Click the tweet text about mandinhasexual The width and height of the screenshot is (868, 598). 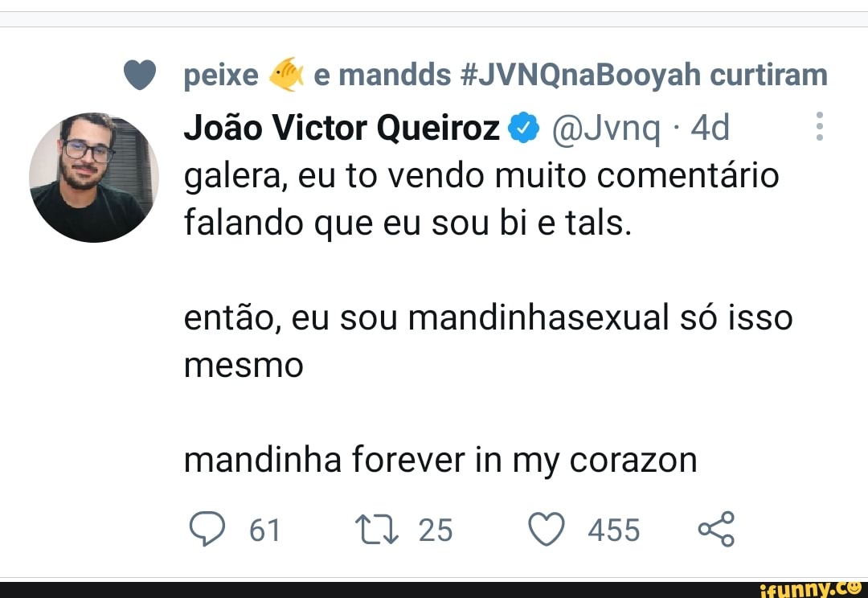click(488, 319)
